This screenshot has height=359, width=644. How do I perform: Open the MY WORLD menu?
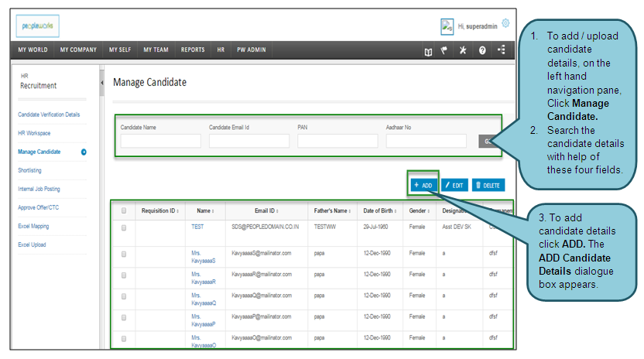[33, 50]
